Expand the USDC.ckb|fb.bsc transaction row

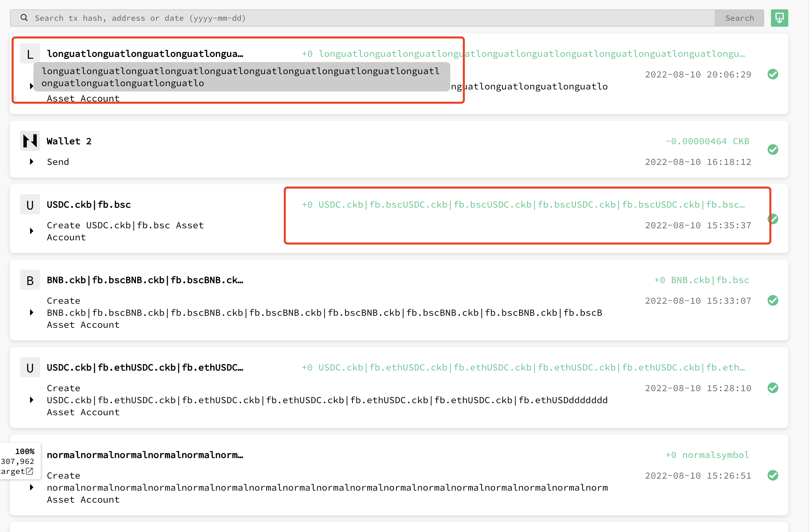32,231
